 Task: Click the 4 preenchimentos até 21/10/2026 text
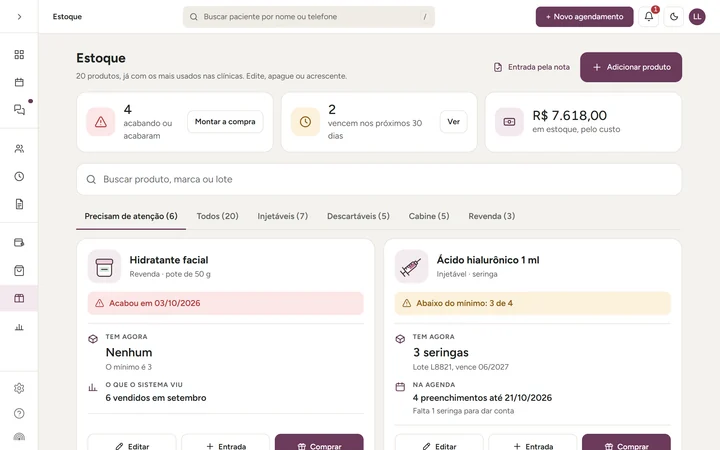[x=482, y=398]
